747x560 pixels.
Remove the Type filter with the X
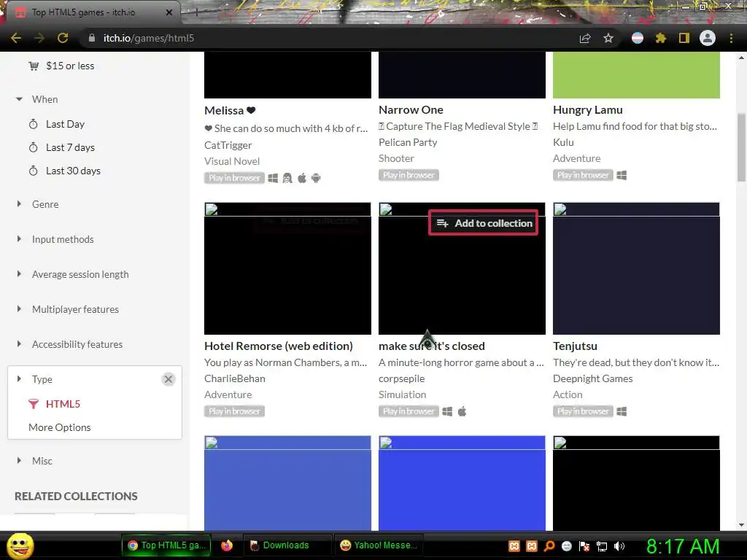169,379
